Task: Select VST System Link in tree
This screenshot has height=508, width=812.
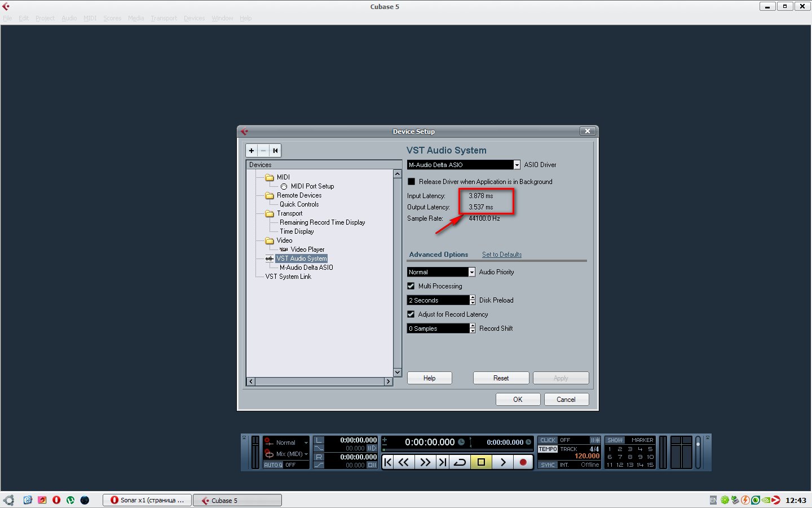Action: click(288, 277)
